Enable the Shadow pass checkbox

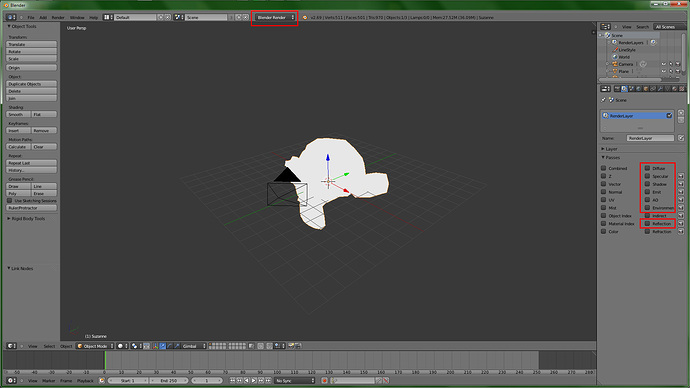click(x=647, y=184)
